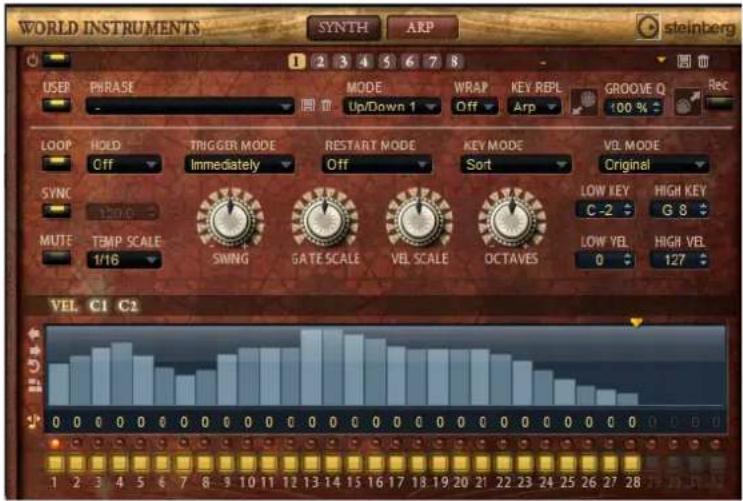Click the MIDI export icon left of Rec
The width and height of the screenshot is (743, 501).
click(687, 102)
